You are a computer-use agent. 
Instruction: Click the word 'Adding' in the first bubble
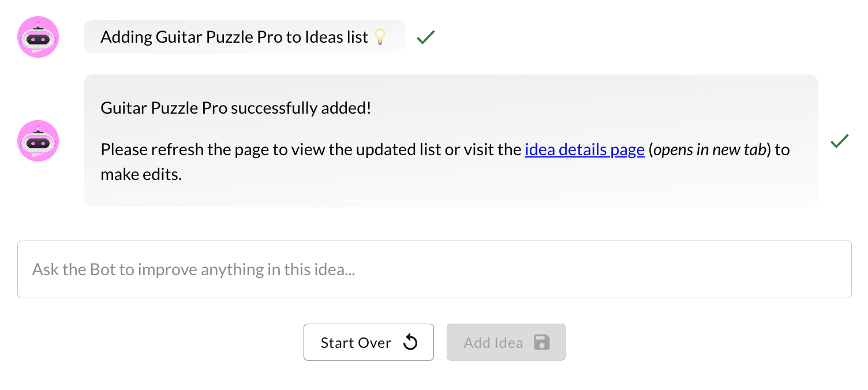126,37
